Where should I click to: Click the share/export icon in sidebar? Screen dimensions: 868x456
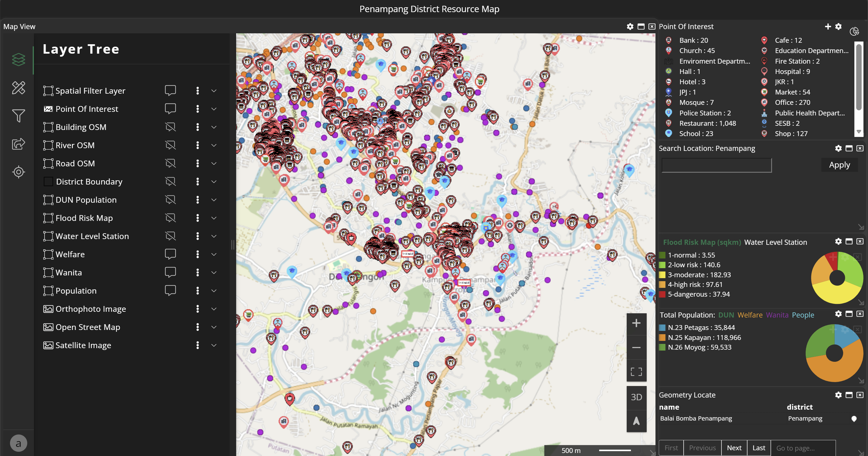coord(18,144)
